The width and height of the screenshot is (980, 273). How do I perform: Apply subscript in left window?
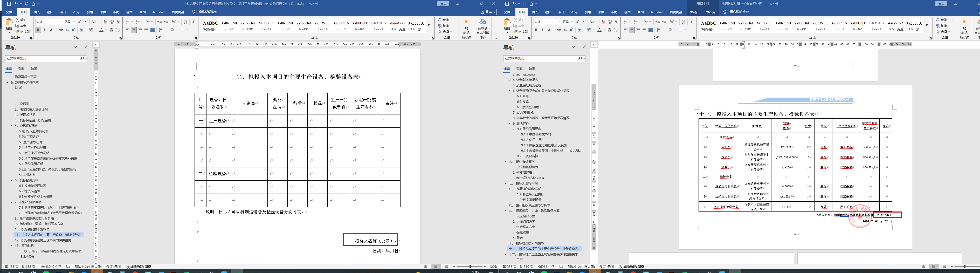click(x=67, y=30)
